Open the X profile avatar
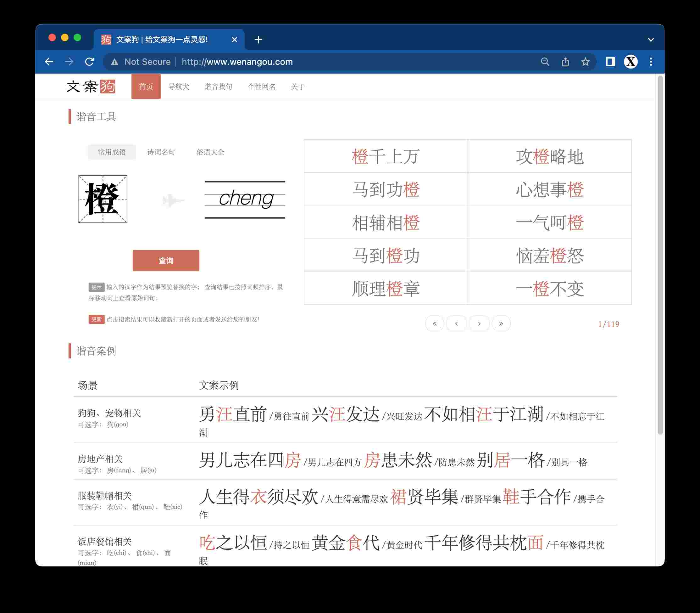This screenshot has width=700, height=613. click(631, 62)
